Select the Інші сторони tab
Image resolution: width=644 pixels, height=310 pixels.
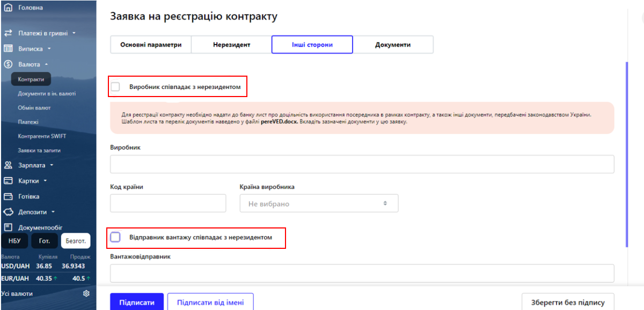coord(312,45)
